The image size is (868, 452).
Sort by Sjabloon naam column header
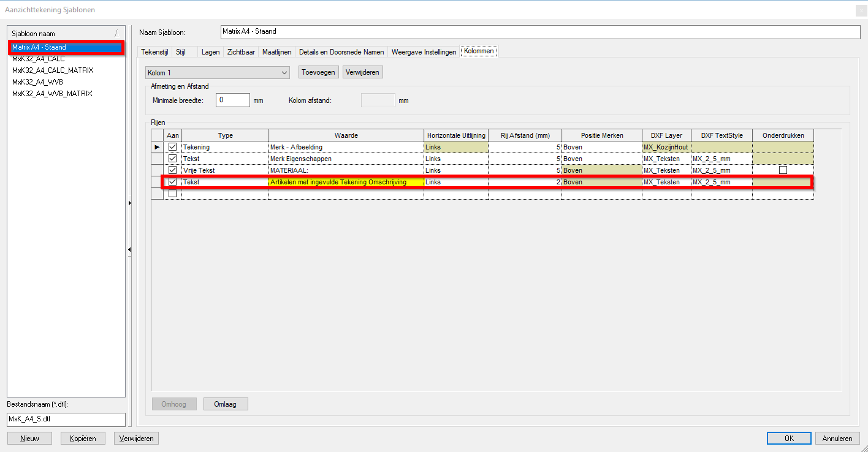click(66, 33)
